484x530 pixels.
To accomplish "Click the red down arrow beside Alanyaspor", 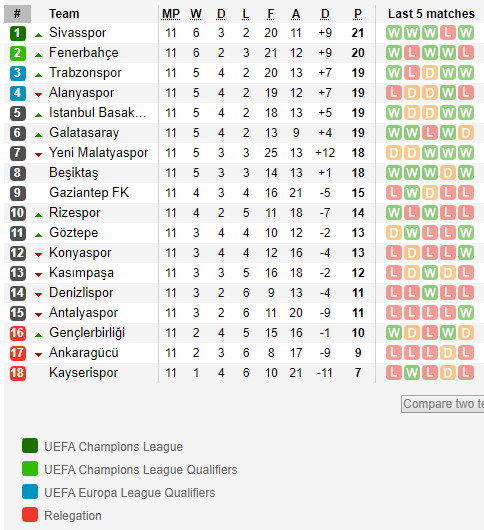I will (x=39, y=95).
